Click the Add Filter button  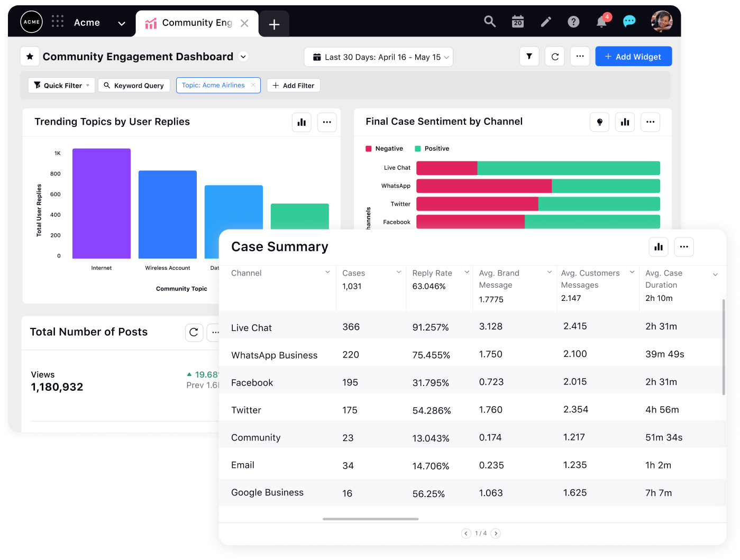pyautogui.click(x=294, y=86)
